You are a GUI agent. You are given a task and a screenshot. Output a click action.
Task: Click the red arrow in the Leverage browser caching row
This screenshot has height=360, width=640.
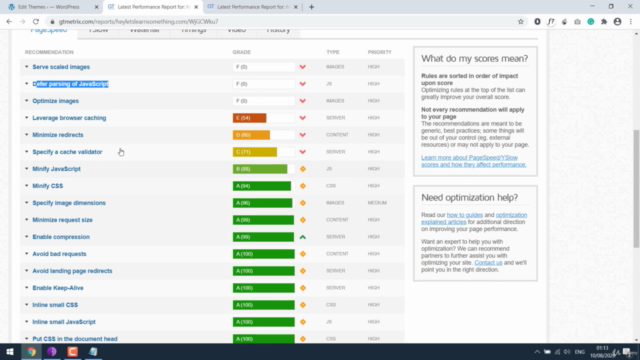click(302, 118)
